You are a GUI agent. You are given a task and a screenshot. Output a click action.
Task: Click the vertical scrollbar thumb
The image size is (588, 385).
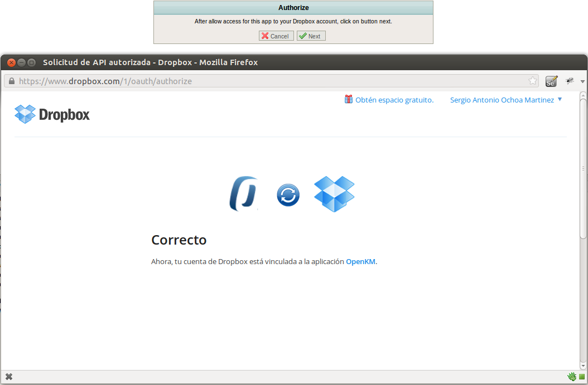click(583, 168)
